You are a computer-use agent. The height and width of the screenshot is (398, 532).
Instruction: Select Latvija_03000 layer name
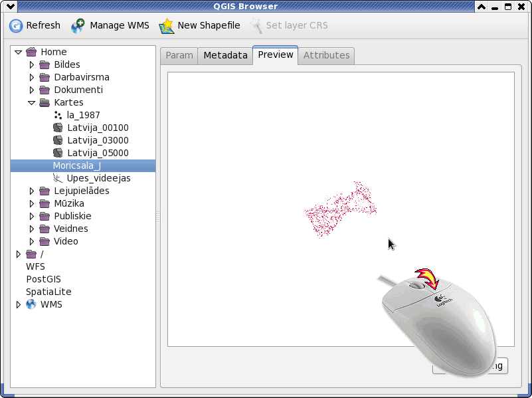tap(98, 140)
